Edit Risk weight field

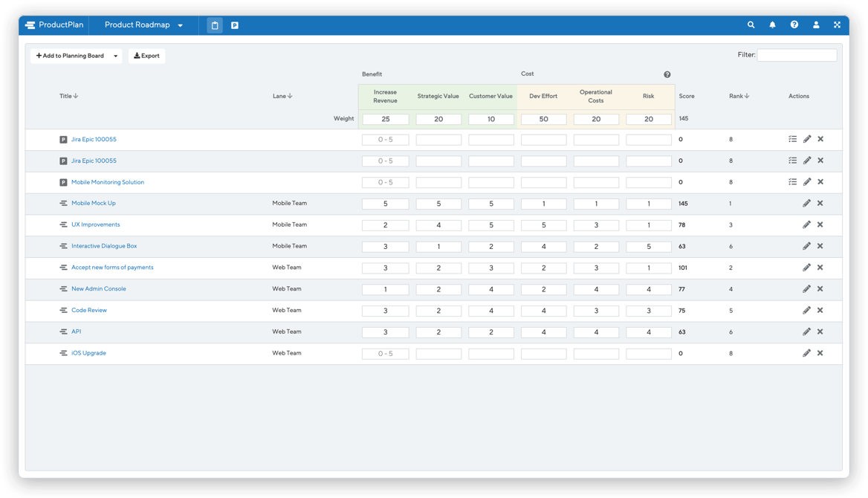pos(649,119)
